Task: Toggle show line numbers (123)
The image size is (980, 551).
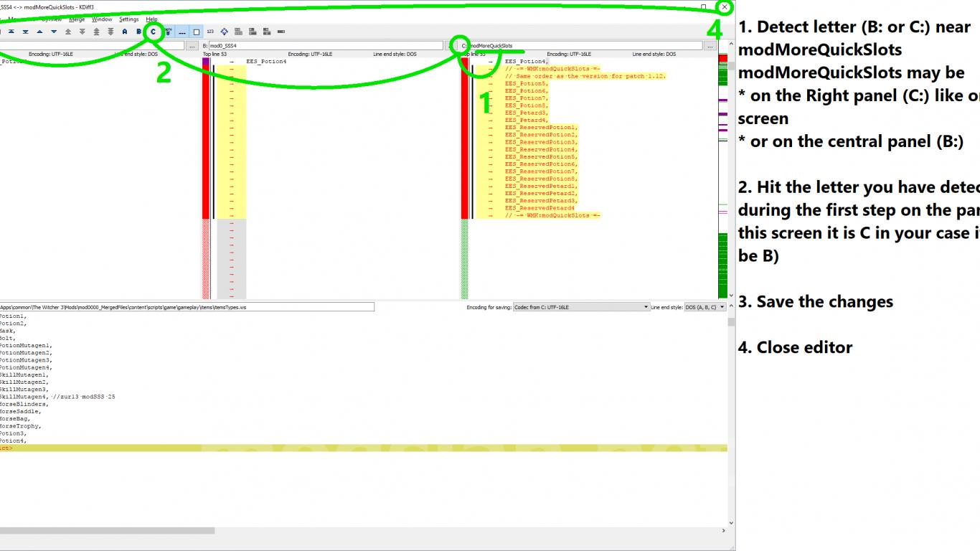Action: (x=210, y=32)
